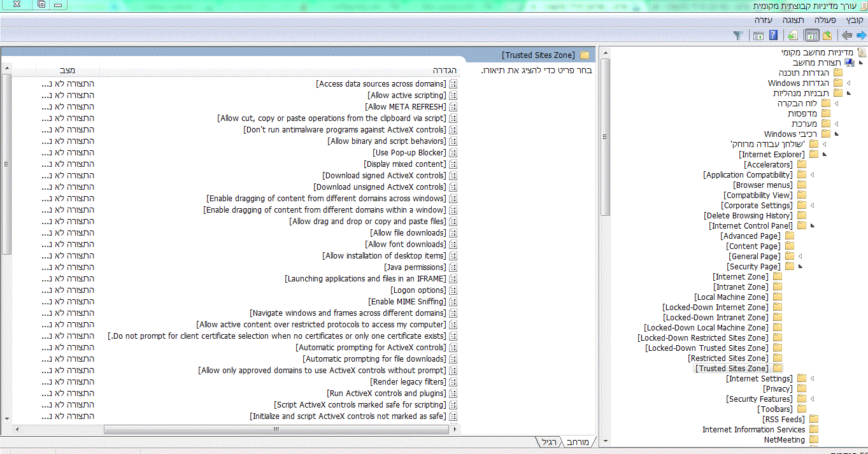The width and height of the screenshot is (868, 454).
Task: Click the filter funnel toolbar icon
Action: 738,36
